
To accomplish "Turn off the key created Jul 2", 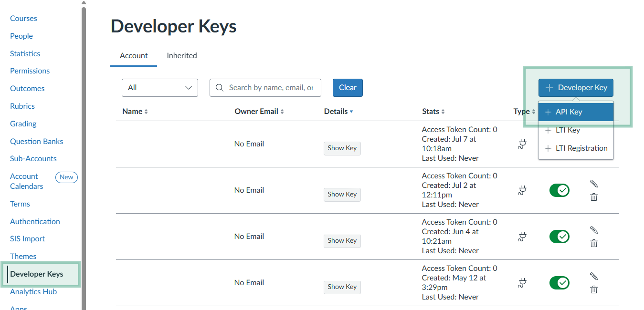I will coord(560,191).
